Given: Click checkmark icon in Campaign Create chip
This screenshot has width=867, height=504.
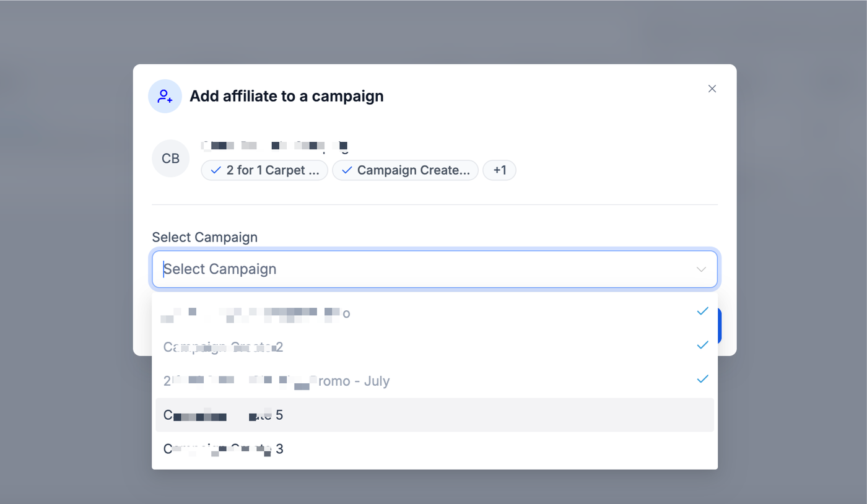Looking at the screenshot, I should [x=347, y=170].
